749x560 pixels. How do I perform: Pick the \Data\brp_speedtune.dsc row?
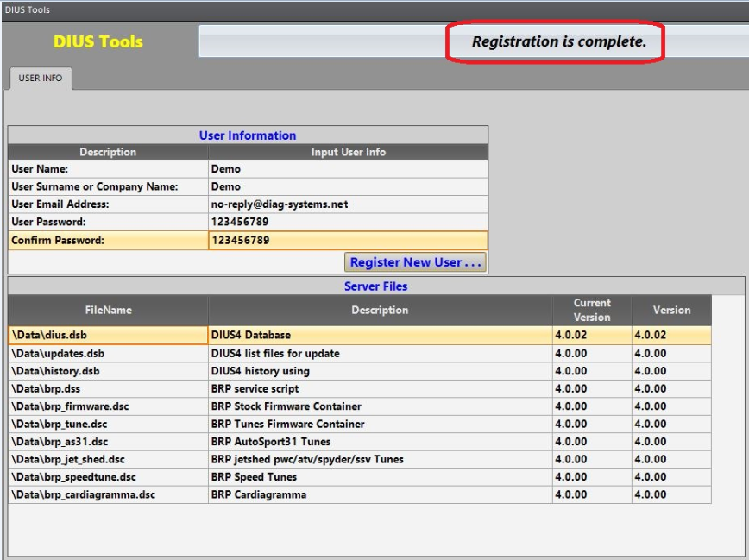tap(108, 477)
